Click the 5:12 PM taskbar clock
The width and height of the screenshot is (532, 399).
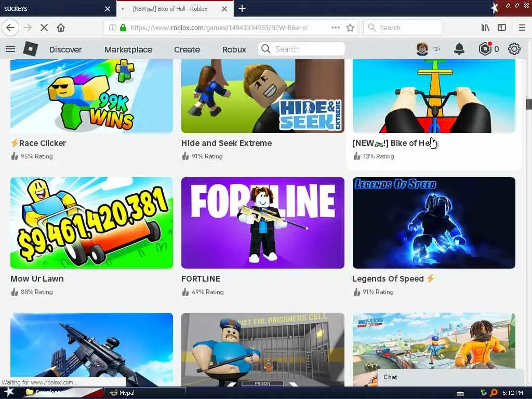click(513, 393)
